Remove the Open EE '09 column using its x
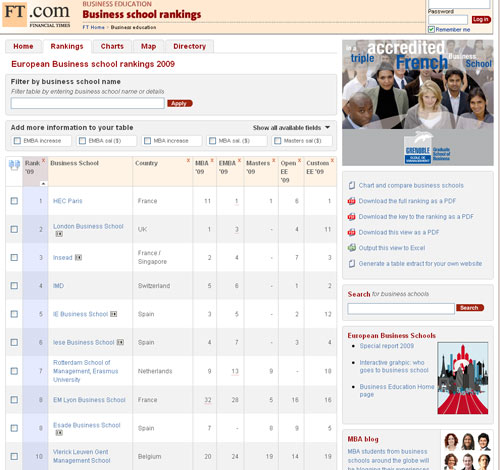This screenshot has width=500, height=470. pos(299,160)
